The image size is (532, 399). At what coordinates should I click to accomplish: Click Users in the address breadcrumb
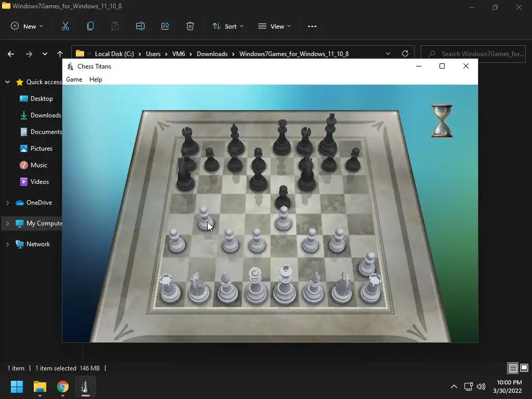(x=153, y=54)
